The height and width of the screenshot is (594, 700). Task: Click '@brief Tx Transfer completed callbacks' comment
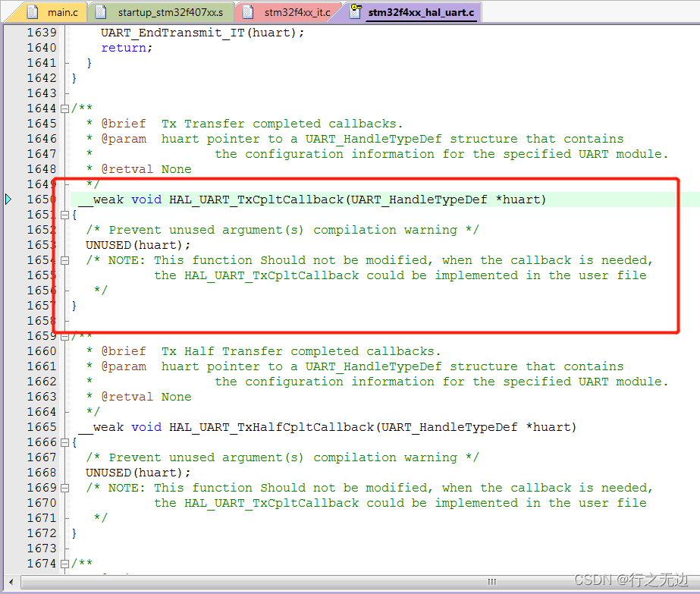(252, 124)
